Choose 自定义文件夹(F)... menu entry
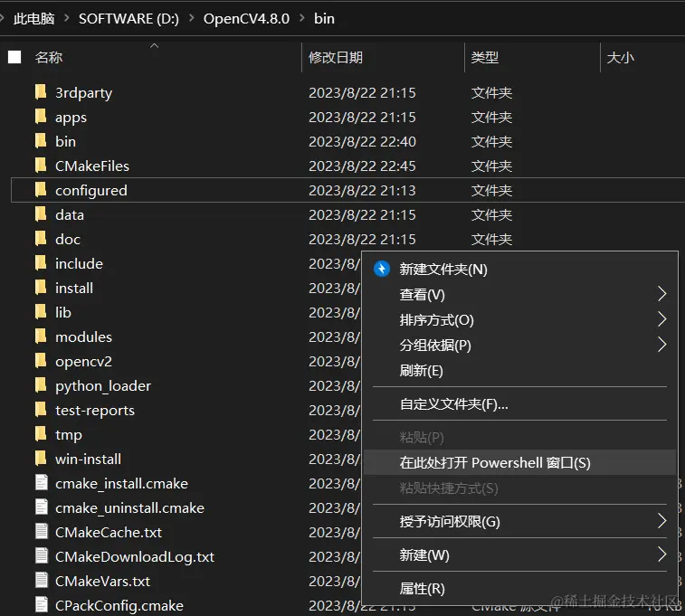The height and width of the screenshot is (616, 685). pos(520,404)
